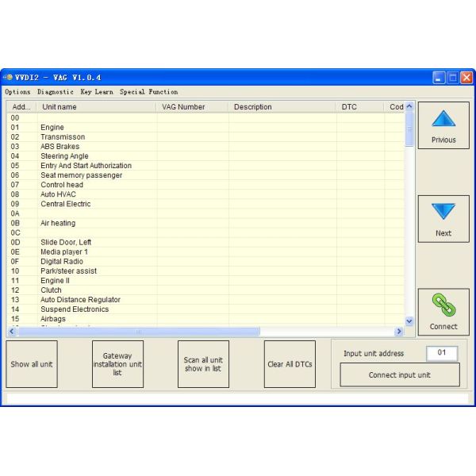The height and width of the screenshot is (476, 476).
Task: Click the horizontal scrollbar thumb
Action: (x=138, y=331)
